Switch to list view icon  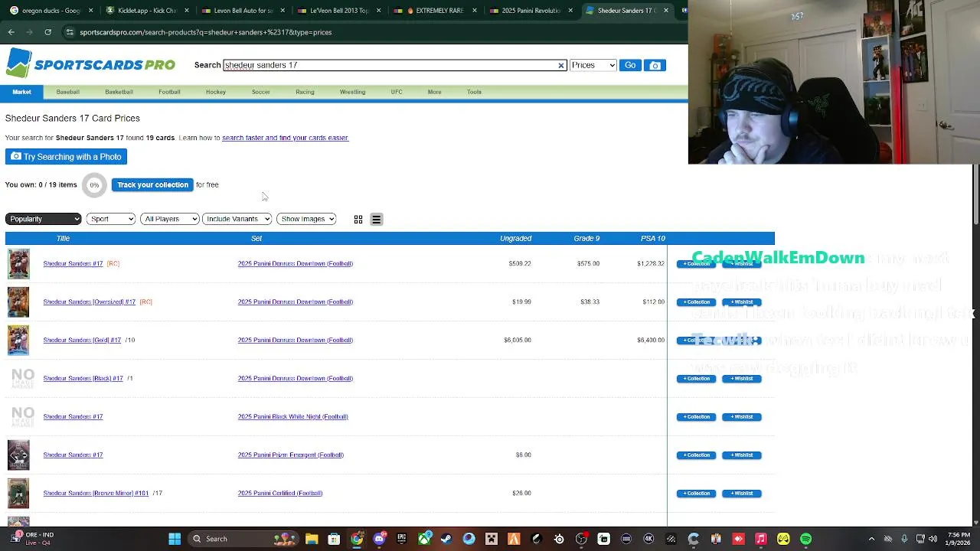[376, 220]
